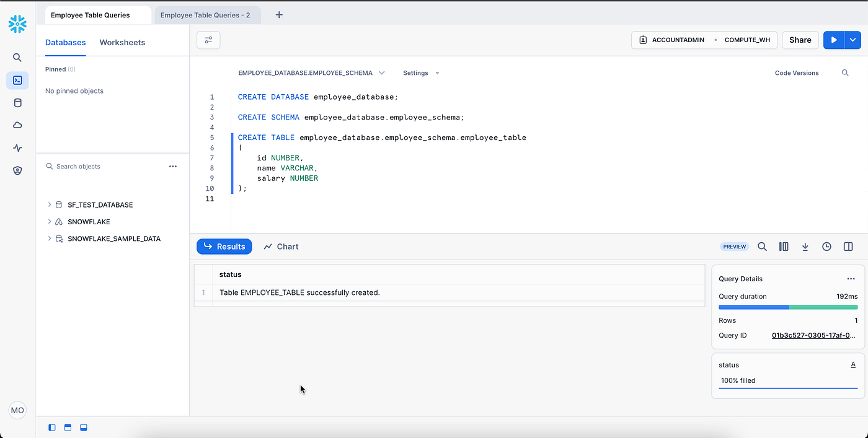Open the Search icon in left sidebar

[17, 58]
